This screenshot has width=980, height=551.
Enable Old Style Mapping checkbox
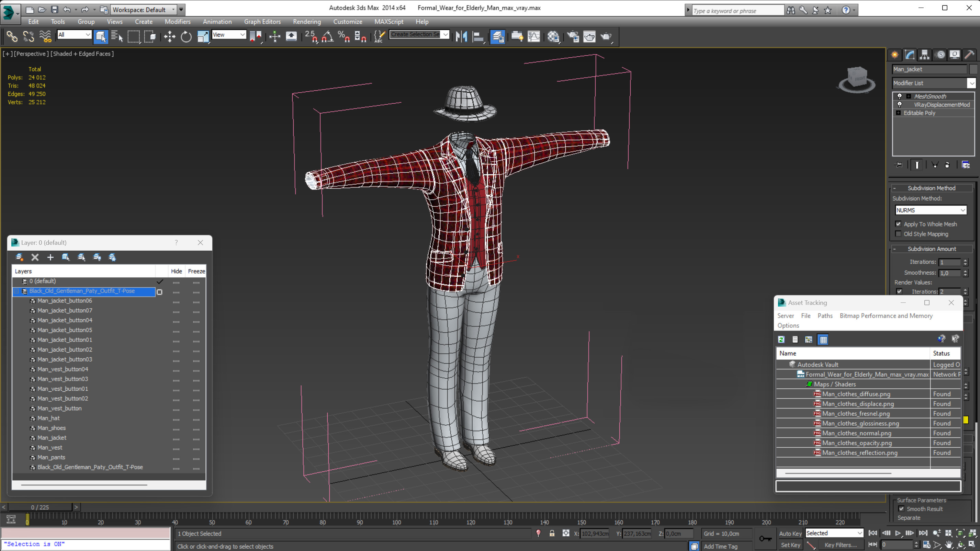(x=899, y=234)
